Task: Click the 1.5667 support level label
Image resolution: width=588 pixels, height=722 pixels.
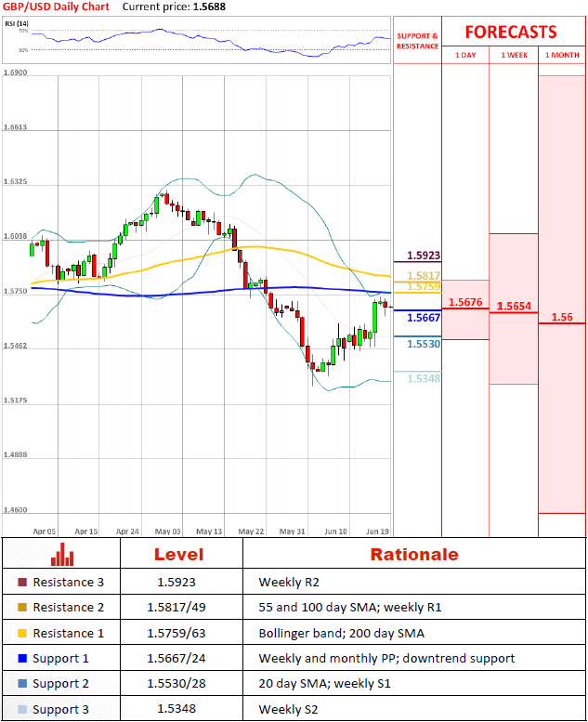Action: point(424,318)
